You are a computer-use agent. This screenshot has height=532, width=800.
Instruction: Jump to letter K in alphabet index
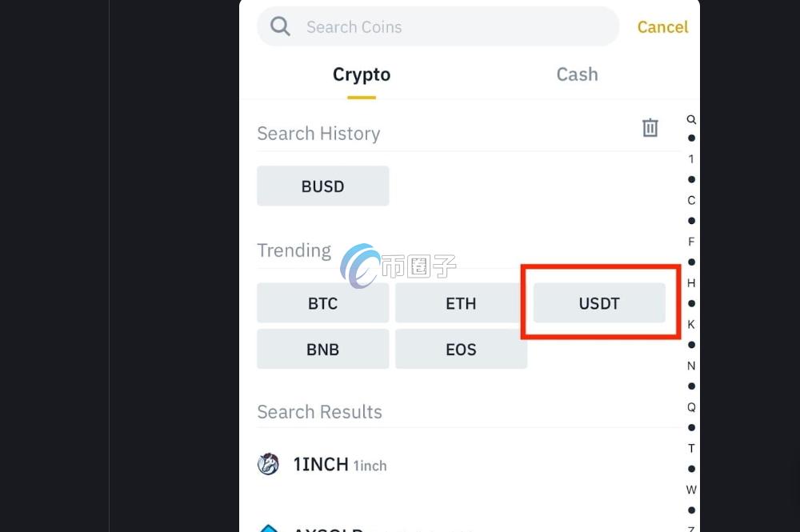pos(691,324)
